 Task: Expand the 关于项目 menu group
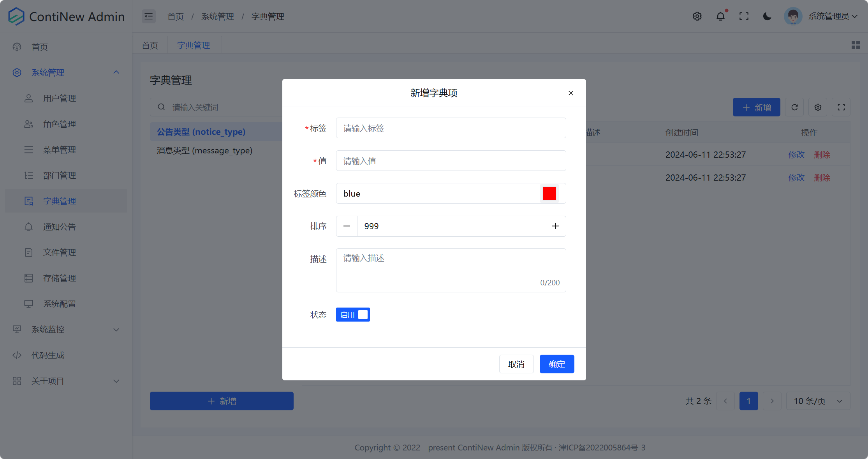tap(48, 381)
